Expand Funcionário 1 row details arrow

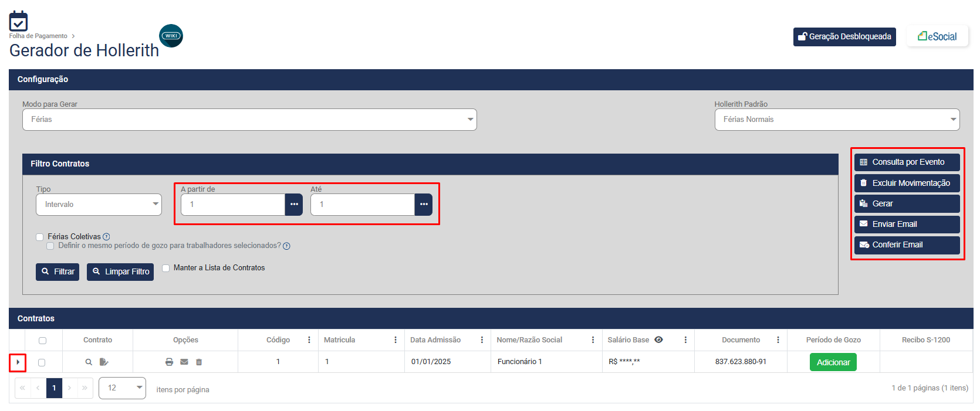click(x=18, y=362)
